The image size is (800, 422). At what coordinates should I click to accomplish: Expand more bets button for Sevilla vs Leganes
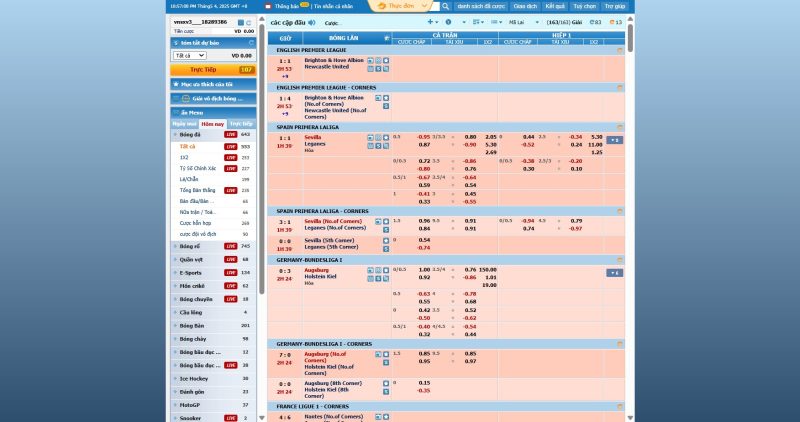[614, 140]
